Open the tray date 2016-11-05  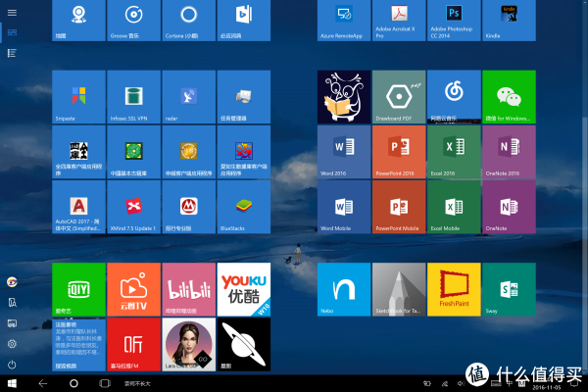coord(547,387)
